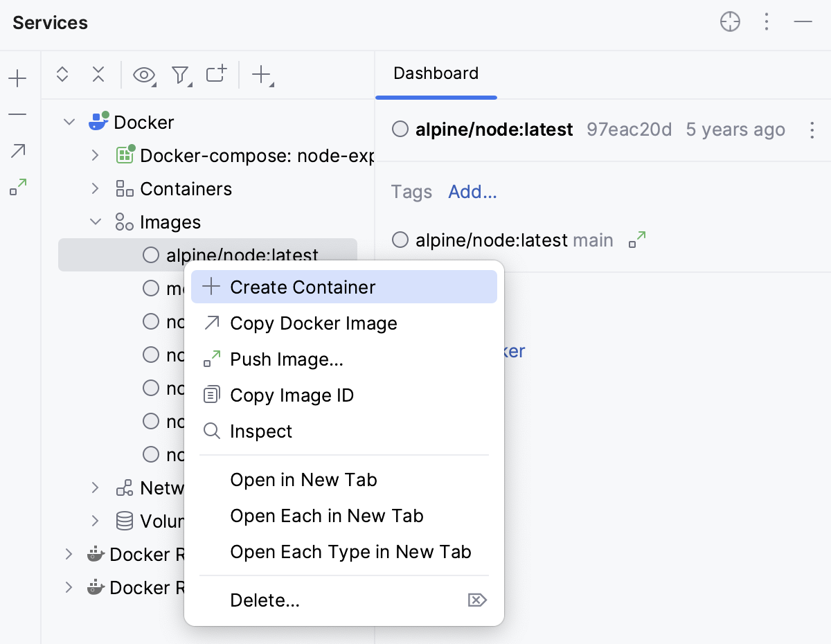Viewport: 831px width, 644px height.
Task: Click the plus icon in the left sidebar
Action: click(17, 78)
